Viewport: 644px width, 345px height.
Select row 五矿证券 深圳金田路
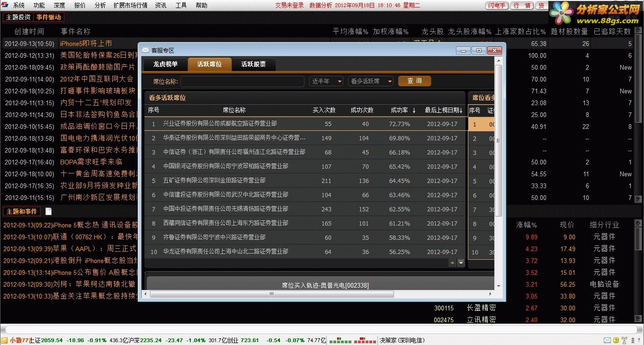click(305, 181)
